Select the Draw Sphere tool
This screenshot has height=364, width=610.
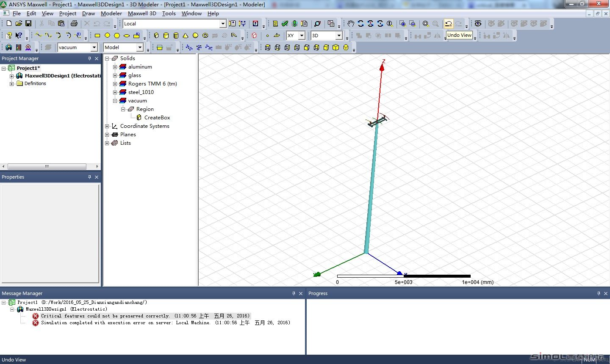click(x=195, y=36)
